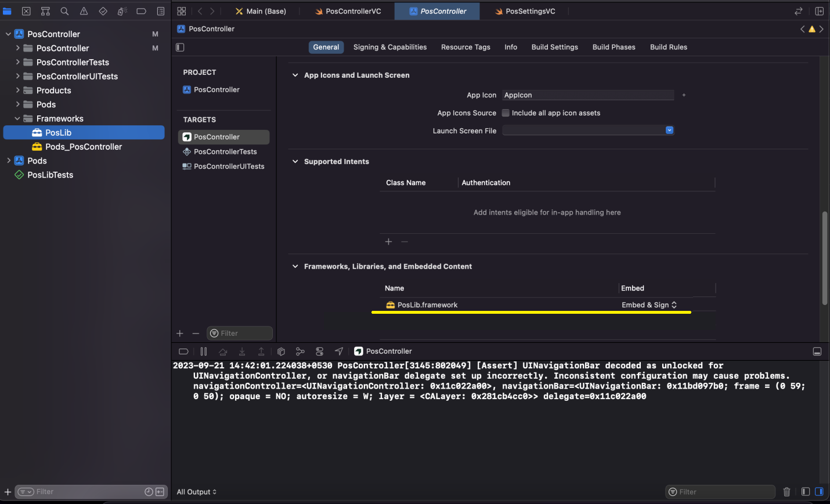The image size is (830, 504).
Task: Open the debug memory graph icon
Action: [x=300, y=351]
